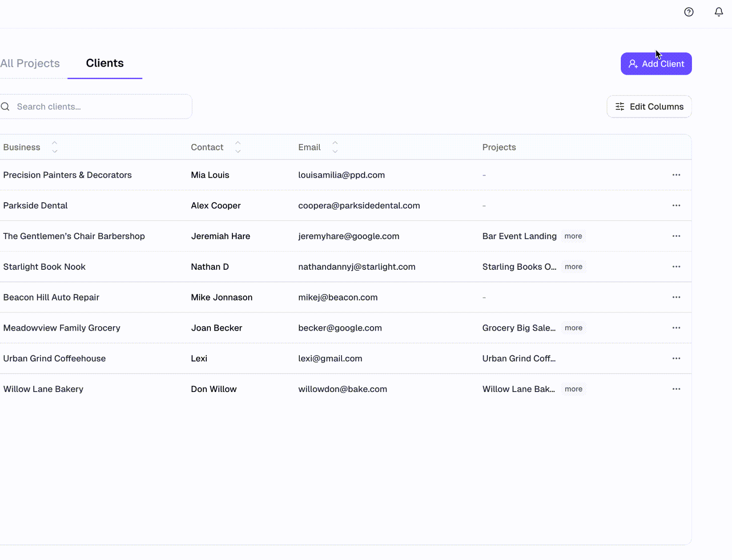Sort the Email column ascending
Screen dimensions: 732x560
pos(334,143)
